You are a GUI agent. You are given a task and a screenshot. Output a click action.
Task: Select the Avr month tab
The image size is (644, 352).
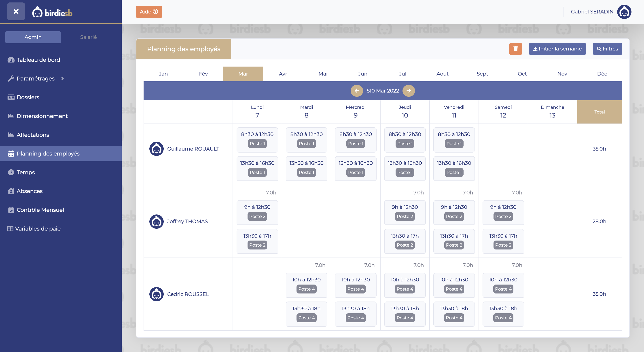click(x=283, y=74)
